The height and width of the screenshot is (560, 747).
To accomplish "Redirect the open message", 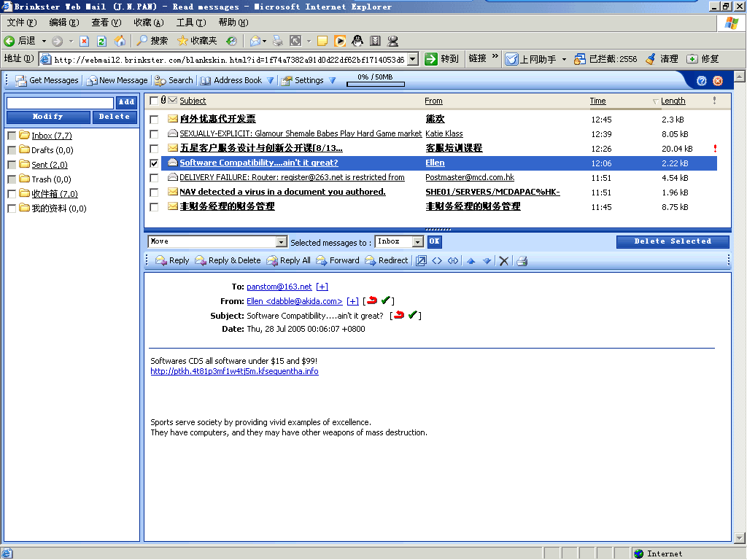I will point(387,260).
